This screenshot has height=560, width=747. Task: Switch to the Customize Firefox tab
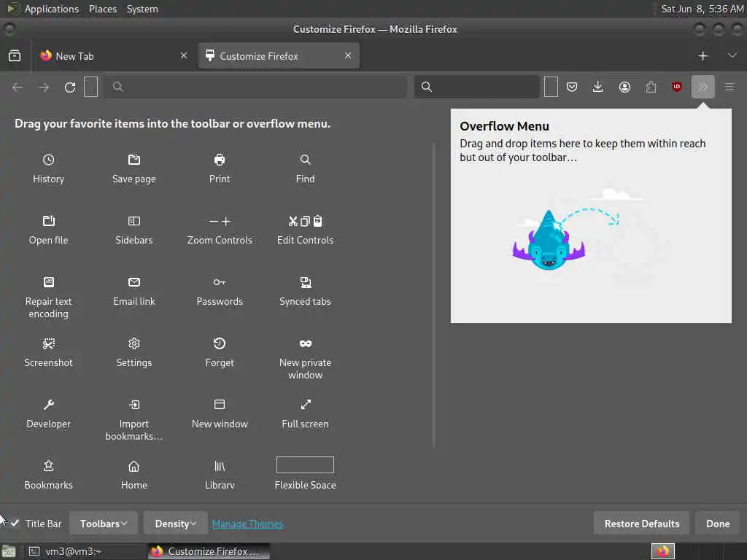(279, 56)
